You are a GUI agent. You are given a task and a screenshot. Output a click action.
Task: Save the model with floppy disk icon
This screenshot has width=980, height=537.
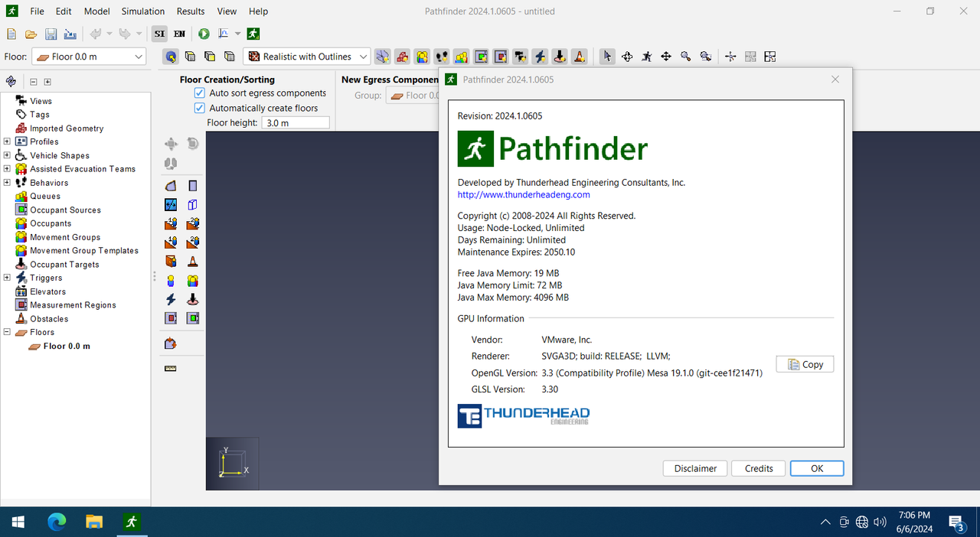[51, 34]
